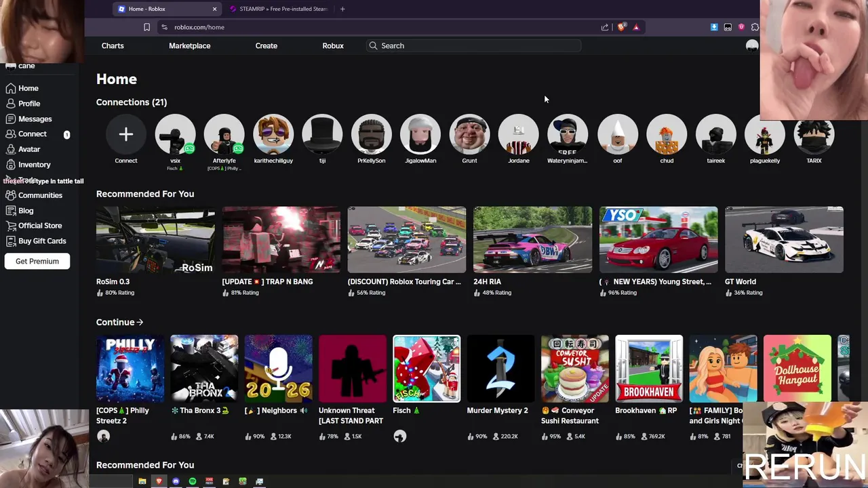This screenshot has height=488, width=868.
Task: Open the Neighbors game tile
Action: [279, 369]
